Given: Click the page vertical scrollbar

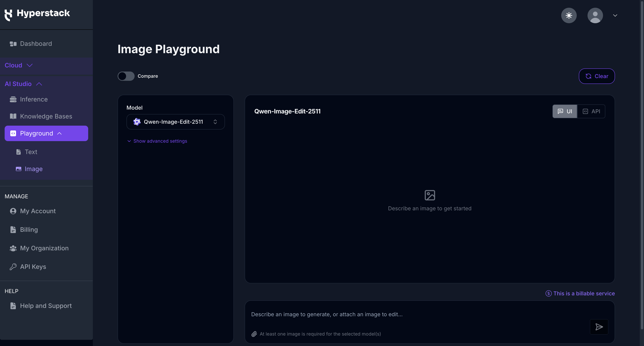Looking at the screenshot, I should [642, 165].
